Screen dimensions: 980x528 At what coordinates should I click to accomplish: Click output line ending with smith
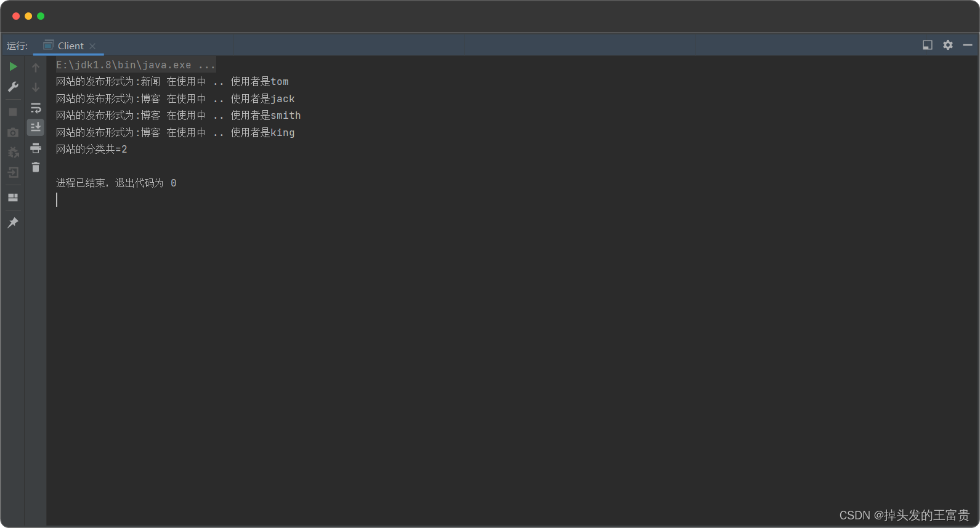(178, 115)
